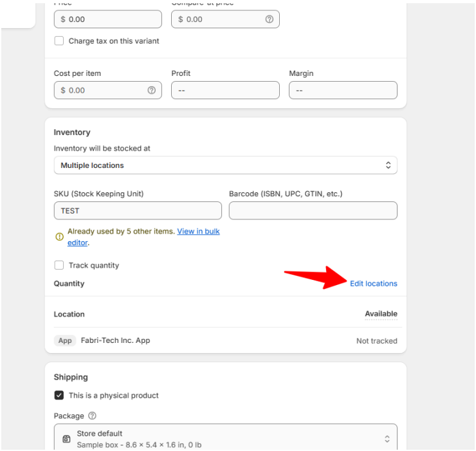Screen dimensions: 476x451
Task: Select the Compare-at price input field
Action: (219, 19)
